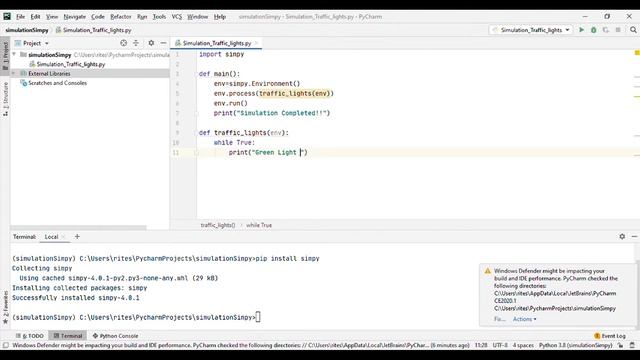Click the locate/select opened file icon
This screenshot has height=360, width=640.
point(124,43)
